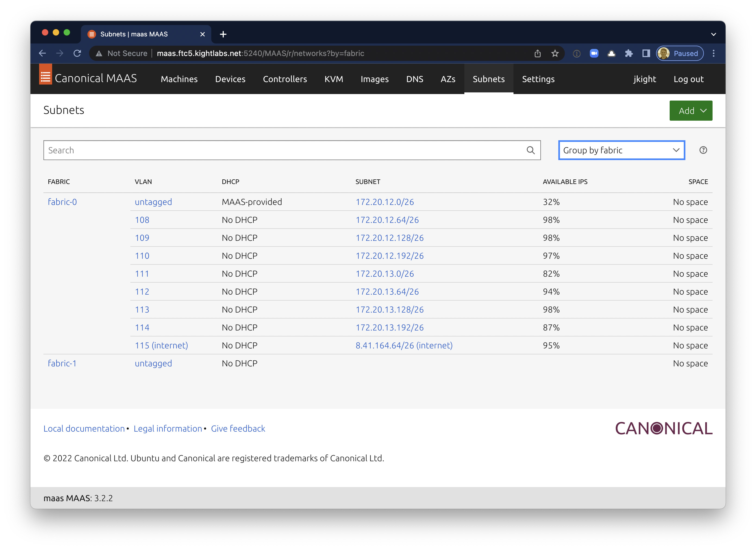Open subnet 172.20.12.64/26 link
The image size is (756, 549).
(387, 220)
